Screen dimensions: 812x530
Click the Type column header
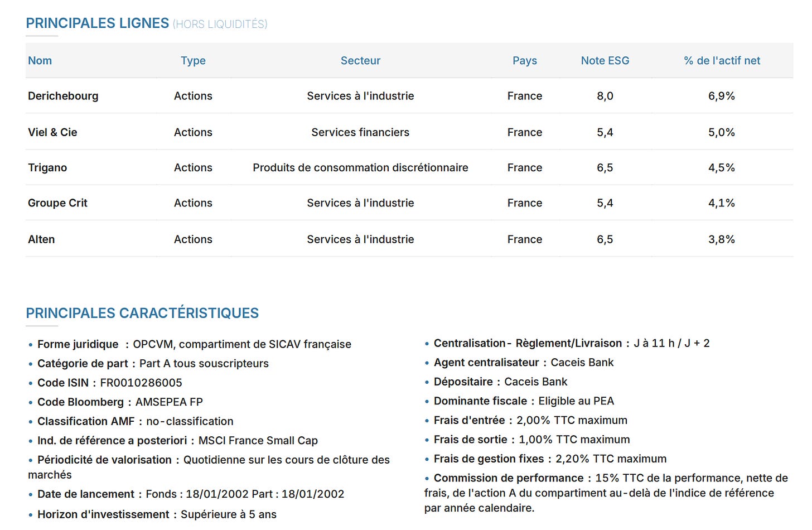coord(193,61)
